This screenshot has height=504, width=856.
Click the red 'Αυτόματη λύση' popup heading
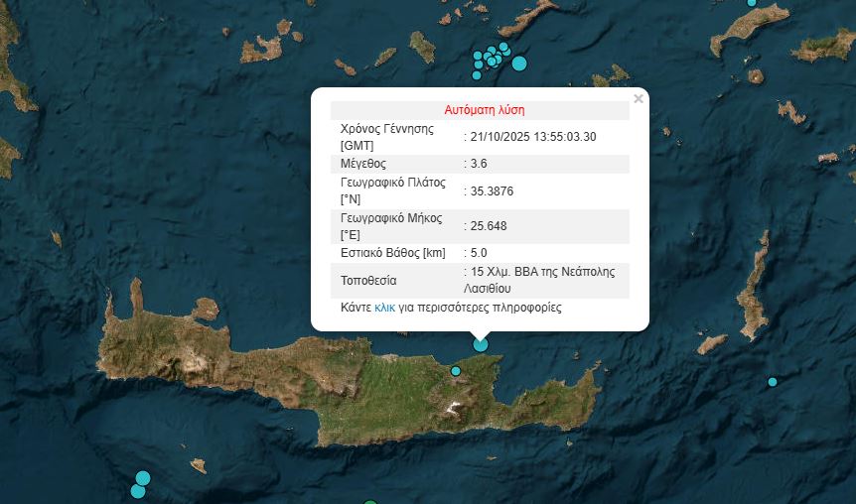click(484, 110)
